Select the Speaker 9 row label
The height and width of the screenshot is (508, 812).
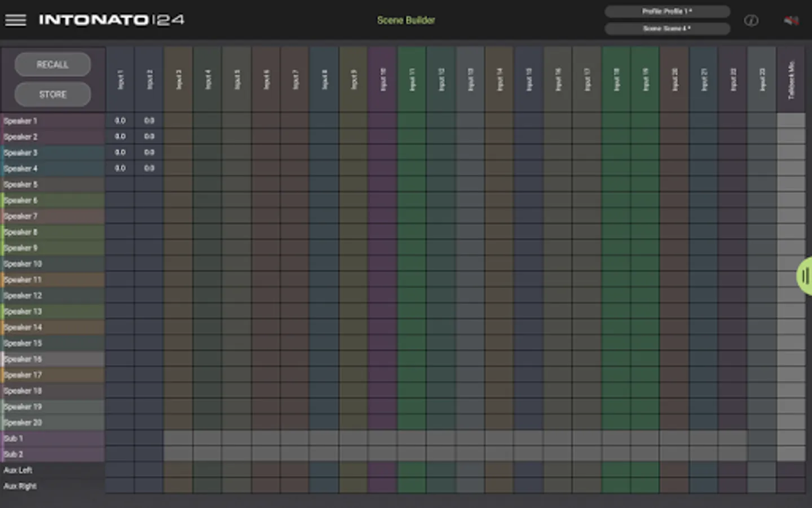point(53,248)
